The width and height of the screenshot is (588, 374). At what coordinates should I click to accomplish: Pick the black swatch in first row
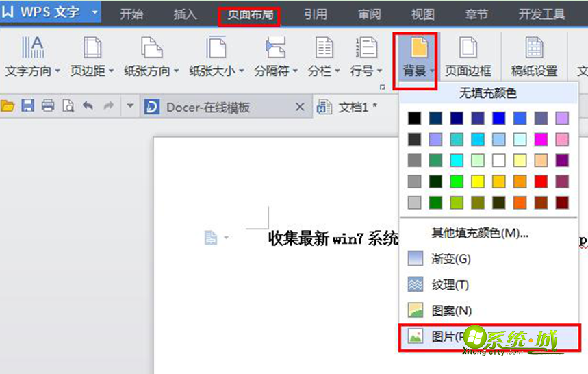coord(414,118)
